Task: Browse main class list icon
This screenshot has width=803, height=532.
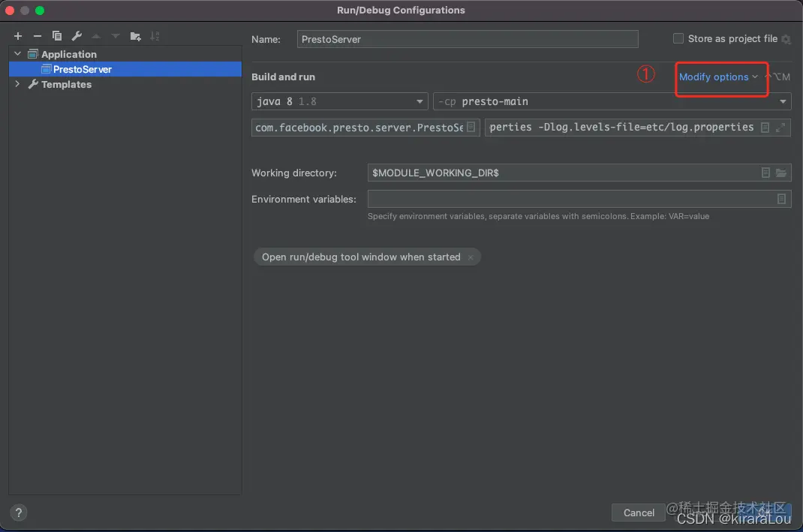Action: pos(471,127)
